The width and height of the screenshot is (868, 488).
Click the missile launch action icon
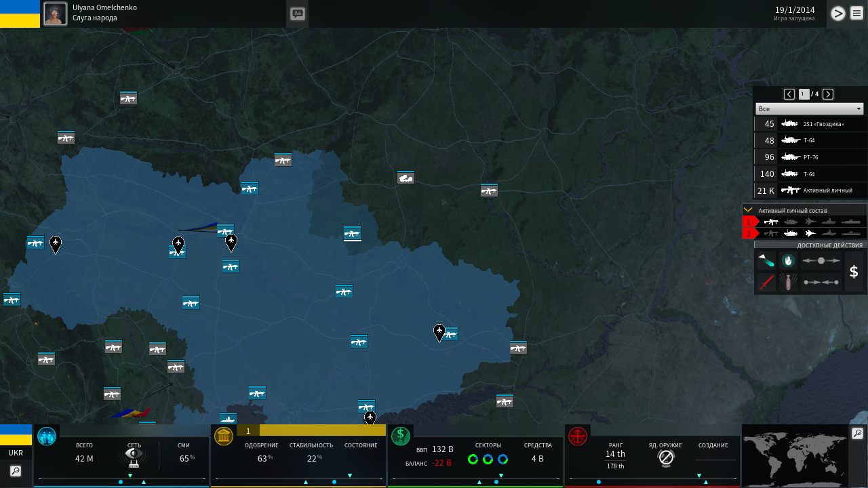click(766, 260)
